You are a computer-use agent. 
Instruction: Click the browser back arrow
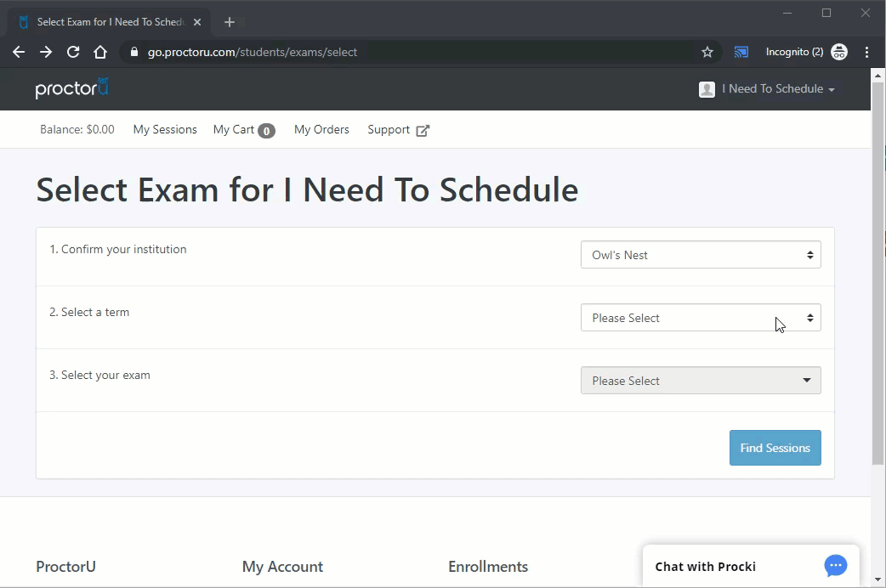[x=19, y=52]
